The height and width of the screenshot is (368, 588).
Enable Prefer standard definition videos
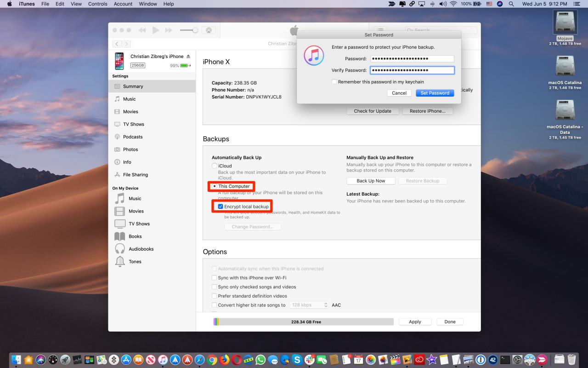(214, 296)
